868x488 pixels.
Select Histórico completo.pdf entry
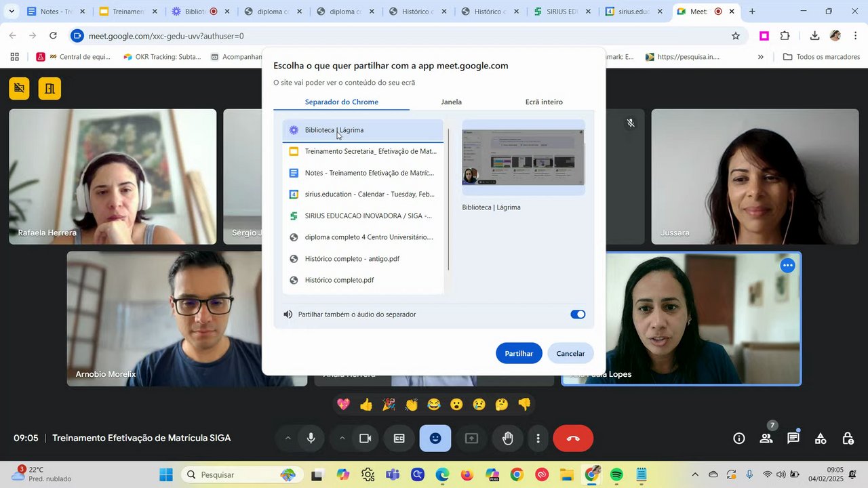click(363, 280)
